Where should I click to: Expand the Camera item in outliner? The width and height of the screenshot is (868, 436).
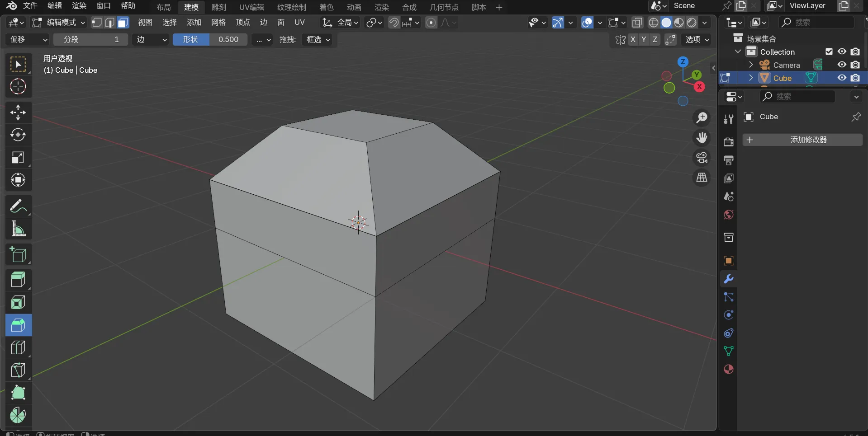751,65
